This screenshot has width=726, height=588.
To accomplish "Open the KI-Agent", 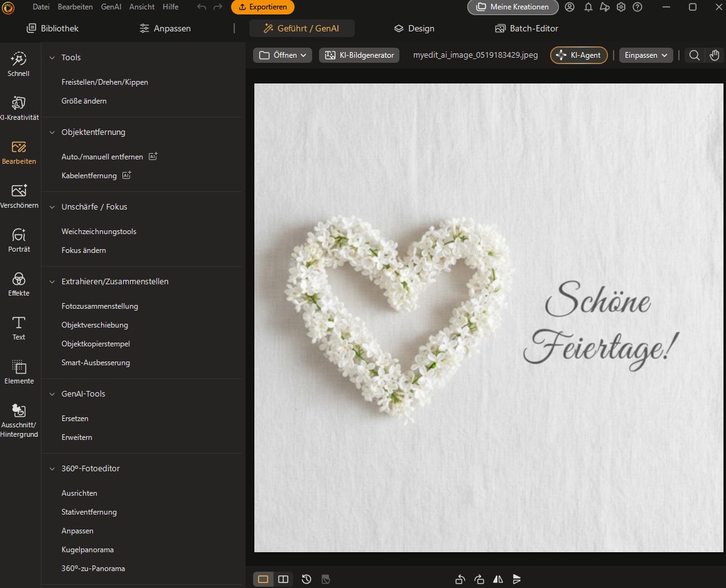I will click(x=579, y=55).
